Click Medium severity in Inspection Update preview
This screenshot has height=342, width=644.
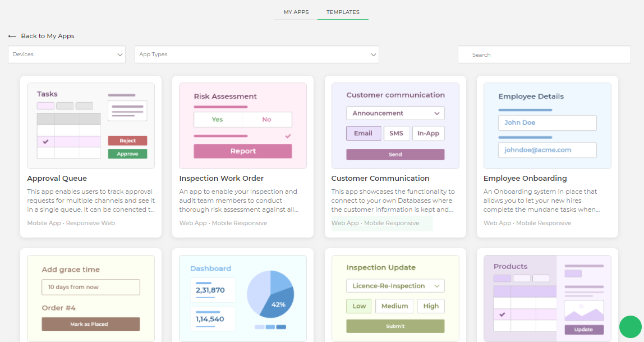point(394,306)
